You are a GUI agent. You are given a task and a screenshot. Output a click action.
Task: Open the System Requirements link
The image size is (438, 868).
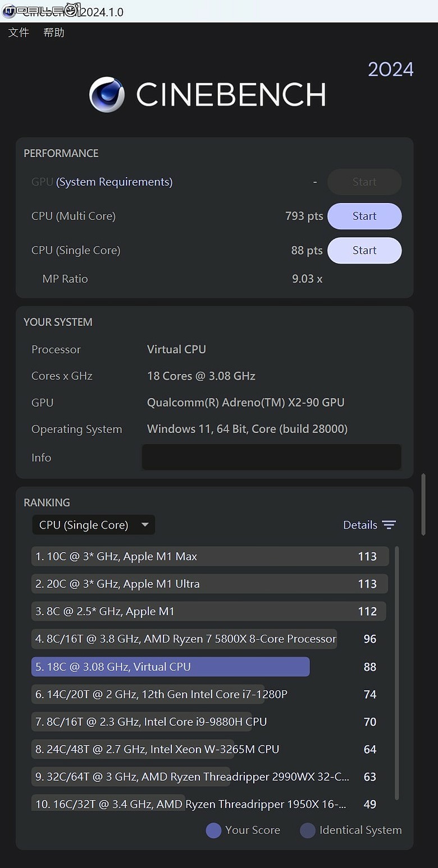pos(115,182)
